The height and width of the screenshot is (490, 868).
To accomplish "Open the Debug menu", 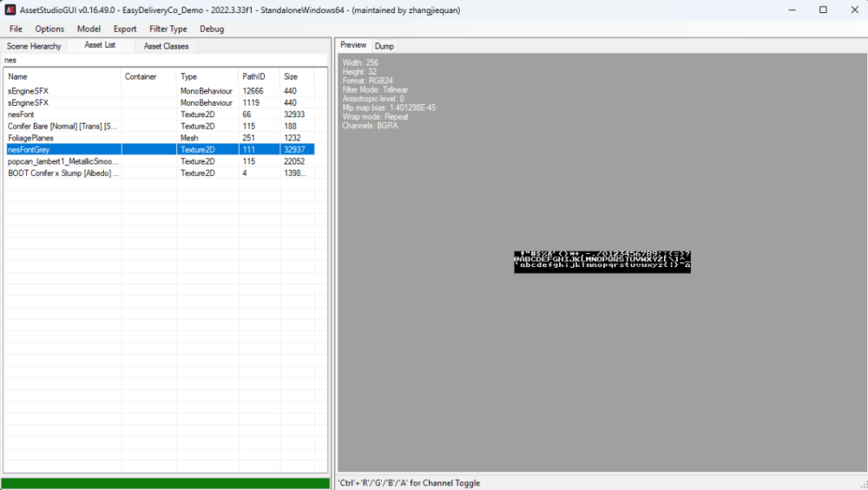I will [x=212, y=29].
